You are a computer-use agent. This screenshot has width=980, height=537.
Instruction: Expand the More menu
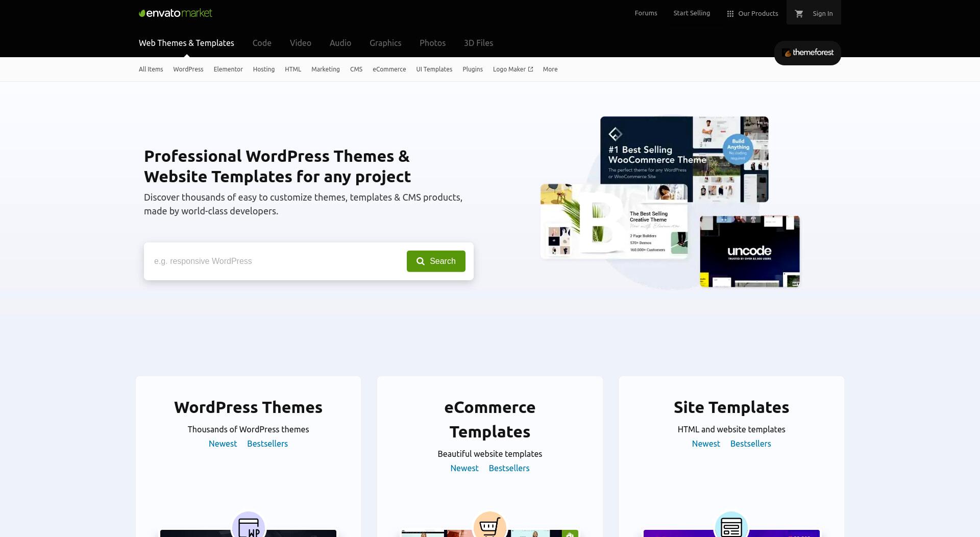pos(550,69)
